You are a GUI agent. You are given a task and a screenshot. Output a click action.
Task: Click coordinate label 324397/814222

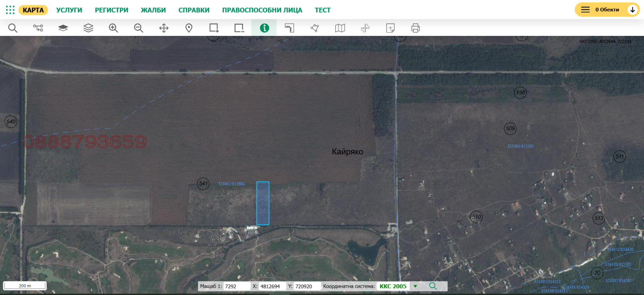point(547,282)
